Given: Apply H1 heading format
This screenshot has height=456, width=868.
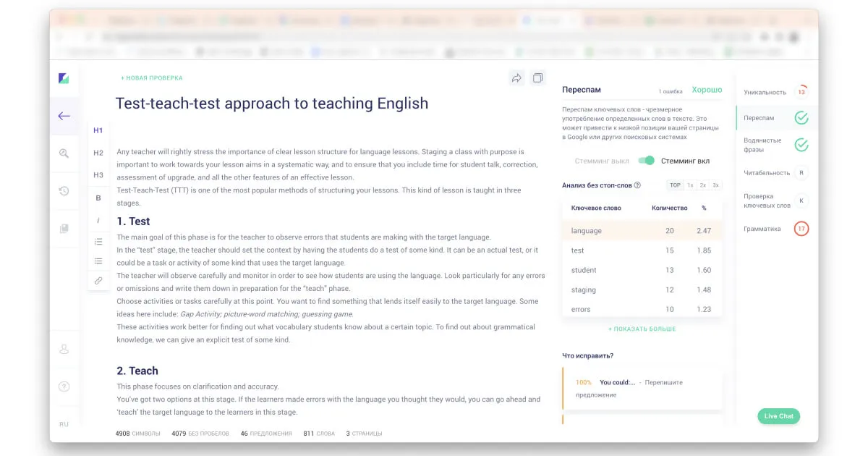Looking at the screenshot, I should tap(98, 130).
